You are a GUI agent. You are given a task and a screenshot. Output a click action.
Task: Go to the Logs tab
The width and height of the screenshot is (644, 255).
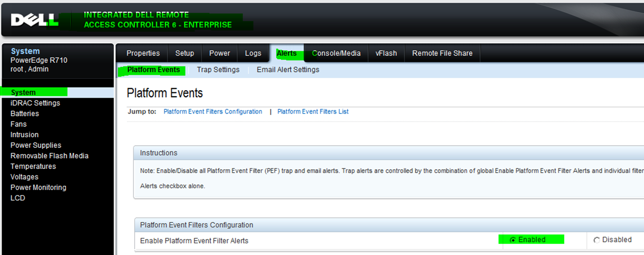tap(253, 53)
